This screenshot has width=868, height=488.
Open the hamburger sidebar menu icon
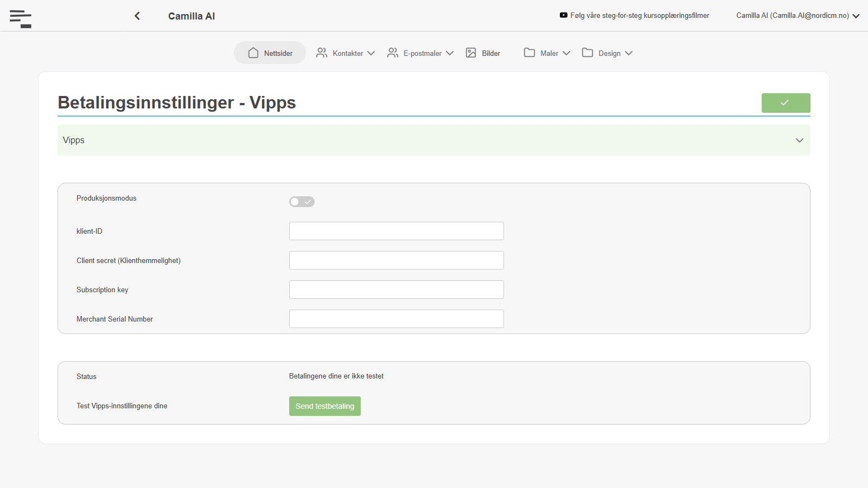point(21,18)
